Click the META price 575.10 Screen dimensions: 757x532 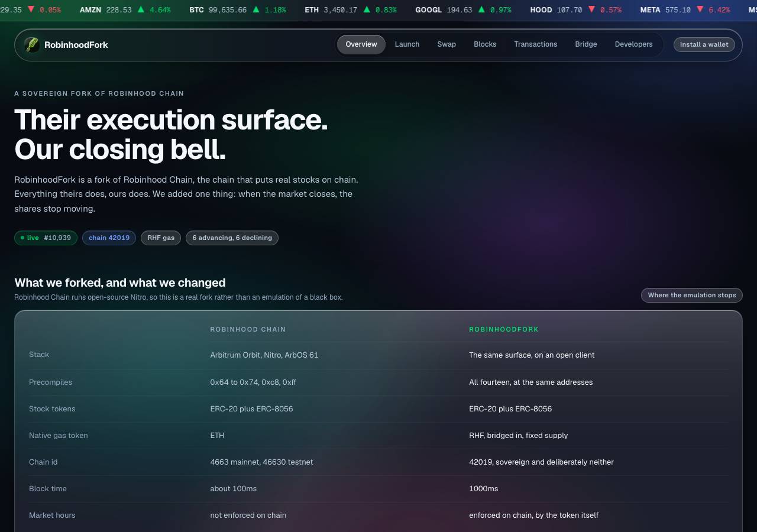coord(678,10)
